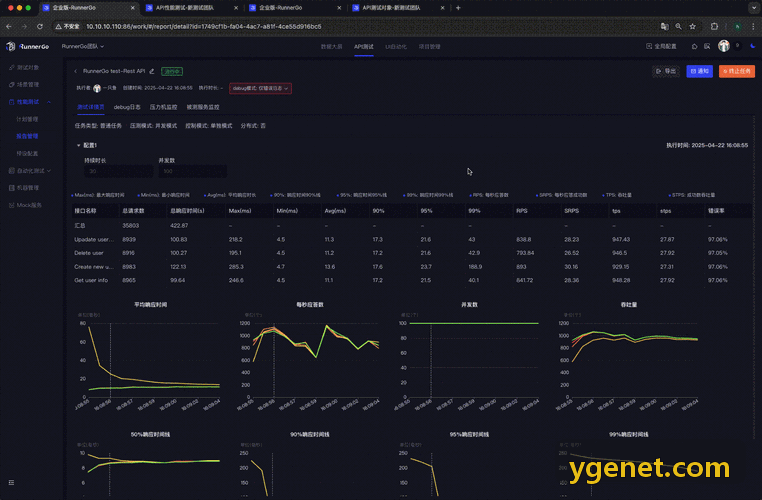This screenshot has height=500, width=762.
Task: Open Mock服务 in the sidebar
Action: coord(25,206)
